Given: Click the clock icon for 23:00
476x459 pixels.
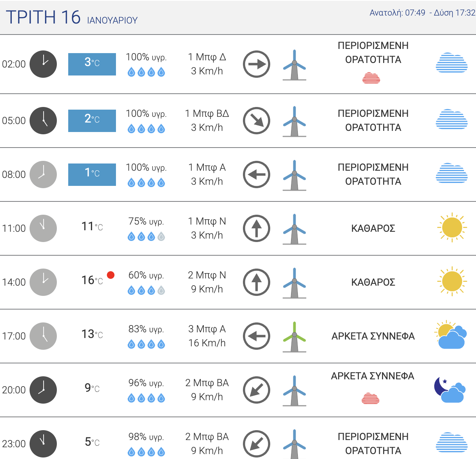Looking at the screenshot, I should pos(43,444).
